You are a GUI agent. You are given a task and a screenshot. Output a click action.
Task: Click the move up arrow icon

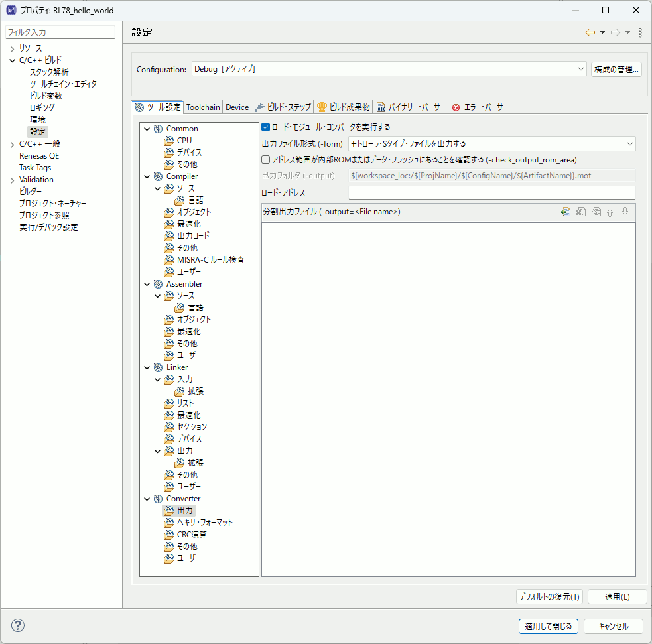pos(611,212)
